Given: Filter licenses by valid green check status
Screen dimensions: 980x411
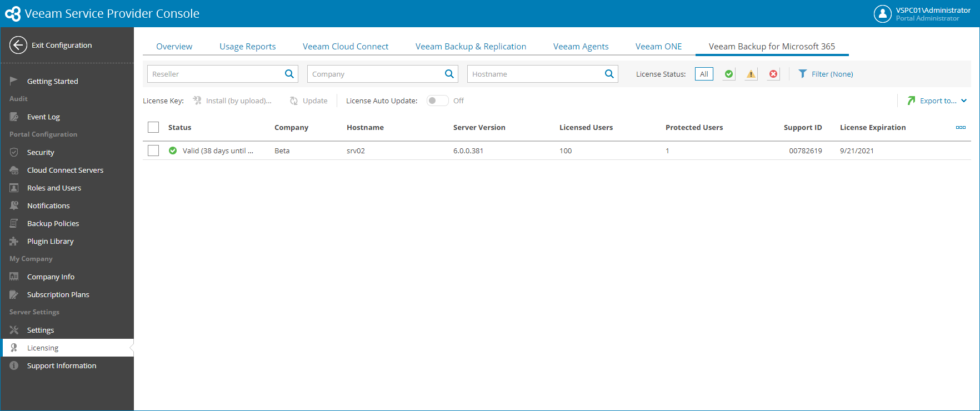Looking at the screenshot, I should coord(728,74).
